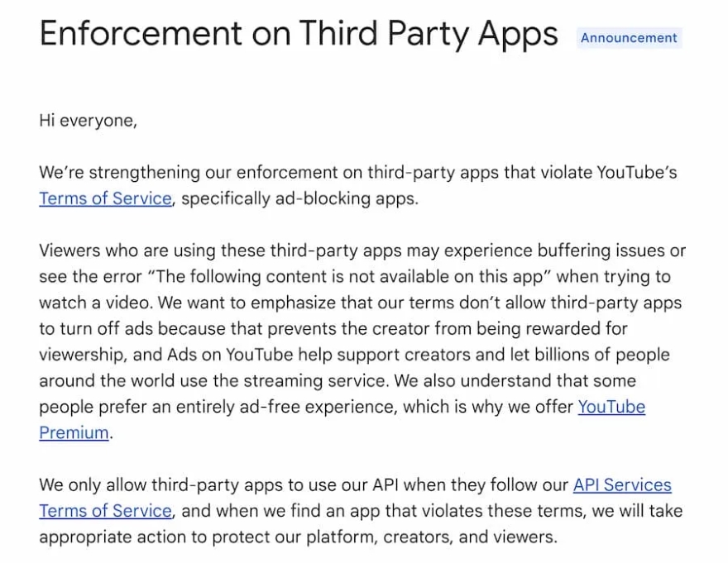Click the Announcement badge beside the title
Image resolution: width=728 pixels, height=563 pixels.
point(628,37)
